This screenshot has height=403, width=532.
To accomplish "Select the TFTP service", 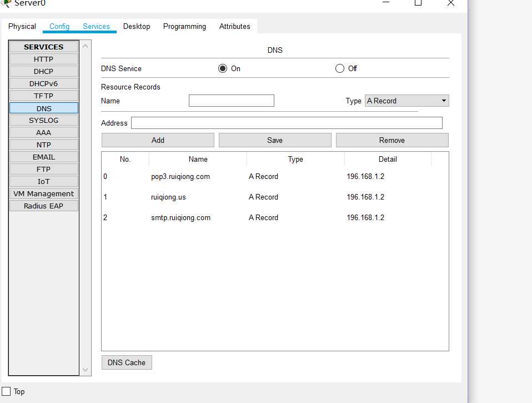I will [44, 96].
